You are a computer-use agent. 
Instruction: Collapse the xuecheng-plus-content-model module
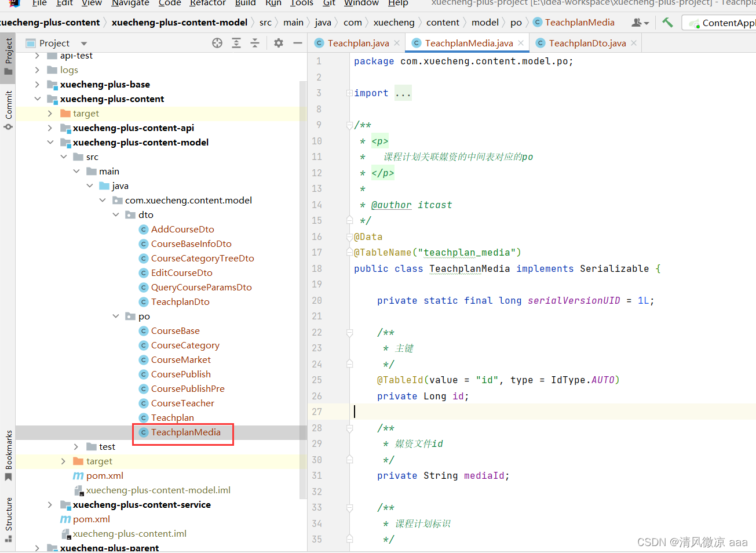50,142
